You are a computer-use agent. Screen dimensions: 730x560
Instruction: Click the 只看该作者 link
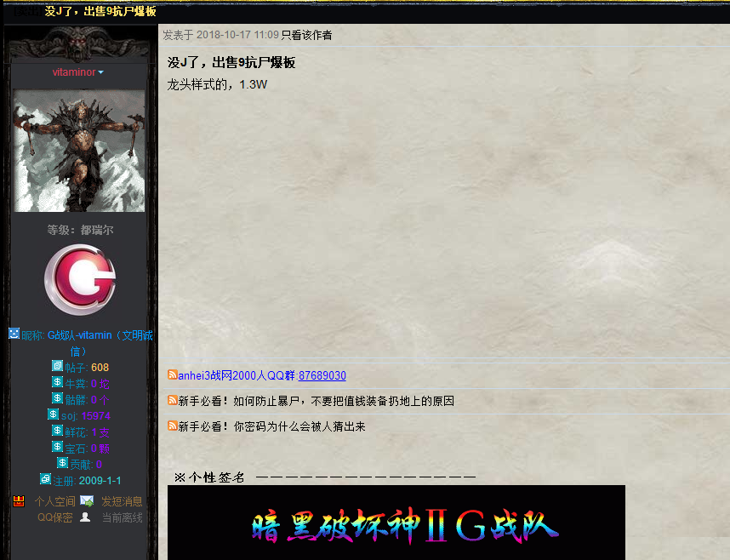click(306, 35)
